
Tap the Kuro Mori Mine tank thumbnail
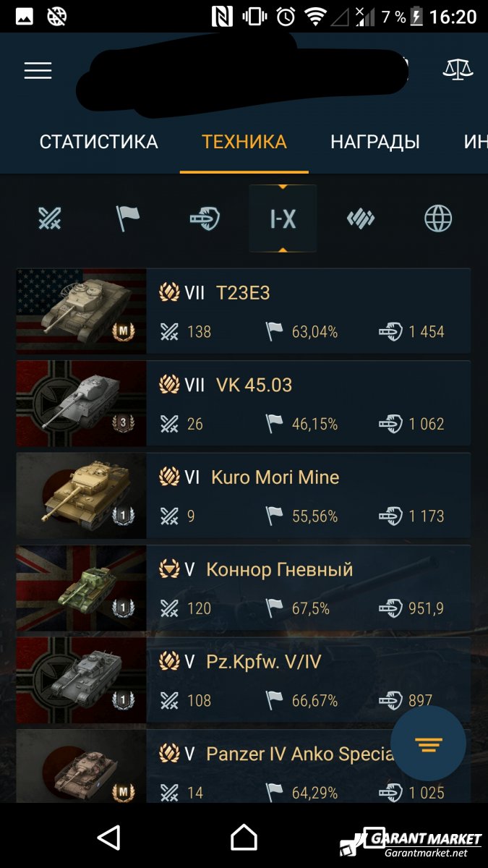[x=81, y=495]
